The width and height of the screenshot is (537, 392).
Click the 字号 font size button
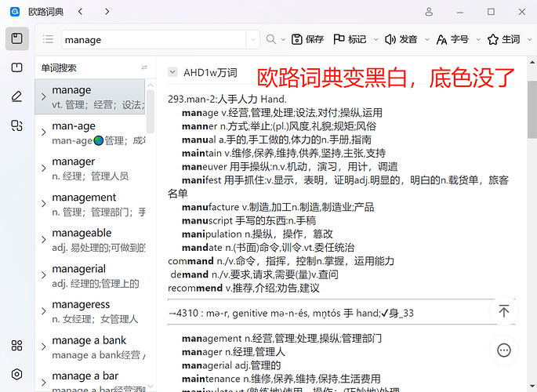click(452, 39)
